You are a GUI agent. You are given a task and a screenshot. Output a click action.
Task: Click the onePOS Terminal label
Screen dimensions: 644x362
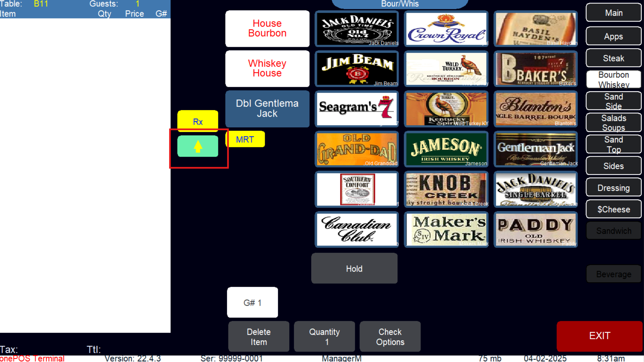coord(32,358)
